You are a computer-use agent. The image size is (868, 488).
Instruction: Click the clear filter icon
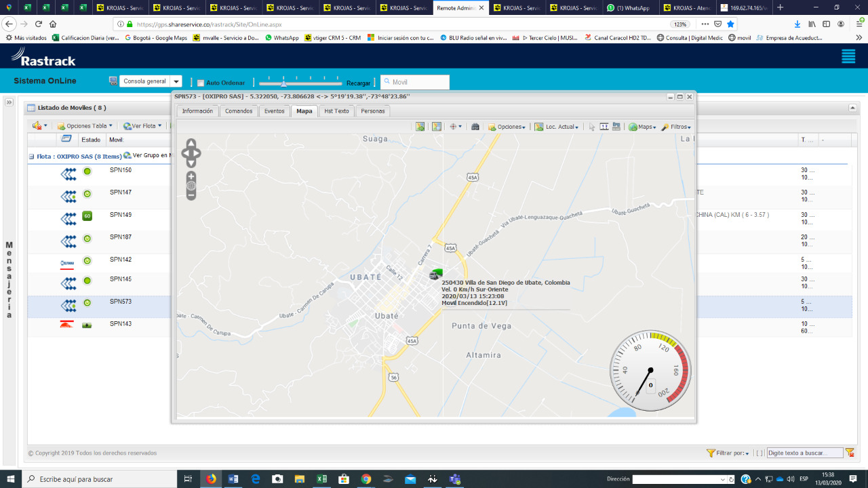(850, 453)
